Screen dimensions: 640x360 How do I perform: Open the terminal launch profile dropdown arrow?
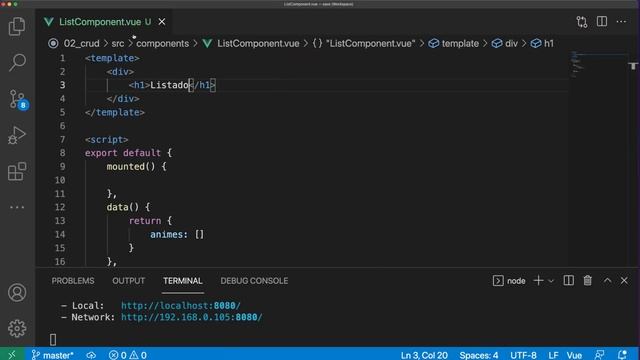(x=551, y=281)
